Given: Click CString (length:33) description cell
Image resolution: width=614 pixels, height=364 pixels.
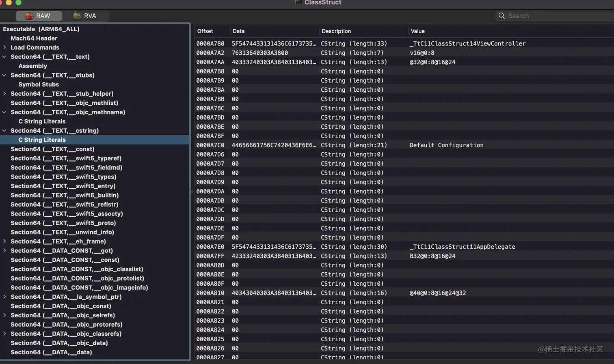Looking at the screenshot, I should [x=354, y=44].
